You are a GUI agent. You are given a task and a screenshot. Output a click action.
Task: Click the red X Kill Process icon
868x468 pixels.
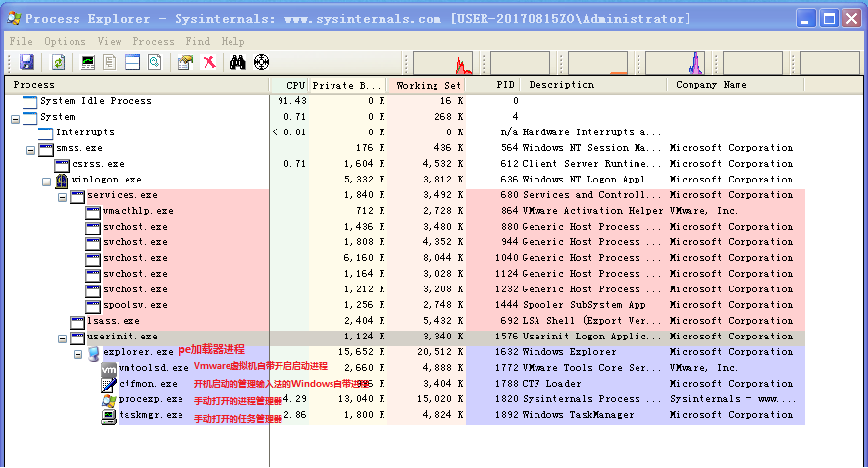pyautogui.click(x=209, y=62)
